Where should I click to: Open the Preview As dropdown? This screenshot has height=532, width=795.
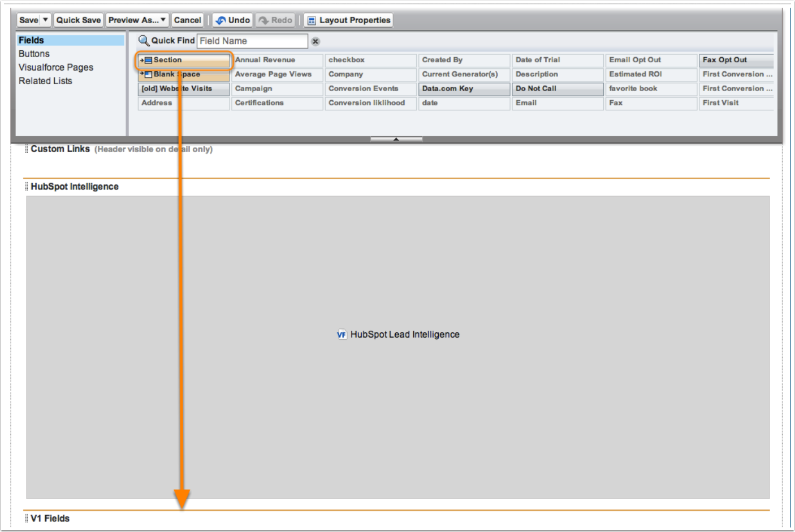pyautogui.click(x=137, y=20)
